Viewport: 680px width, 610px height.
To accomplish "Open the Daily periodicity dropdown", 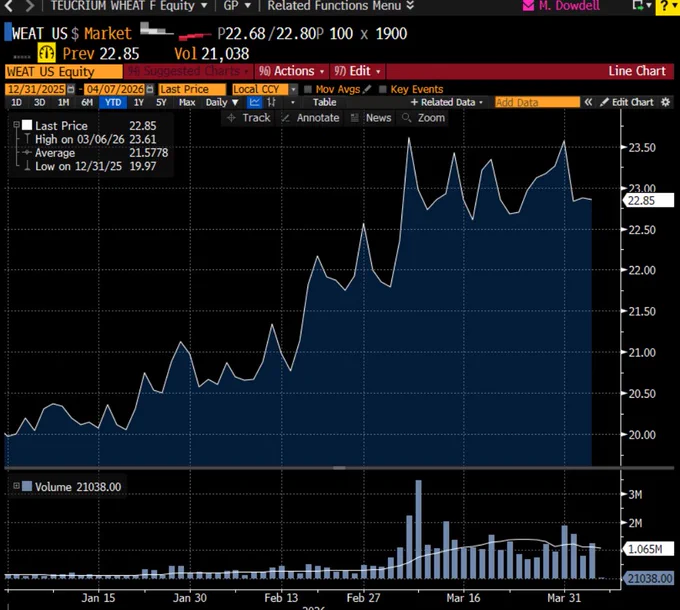I will point(222,102).
